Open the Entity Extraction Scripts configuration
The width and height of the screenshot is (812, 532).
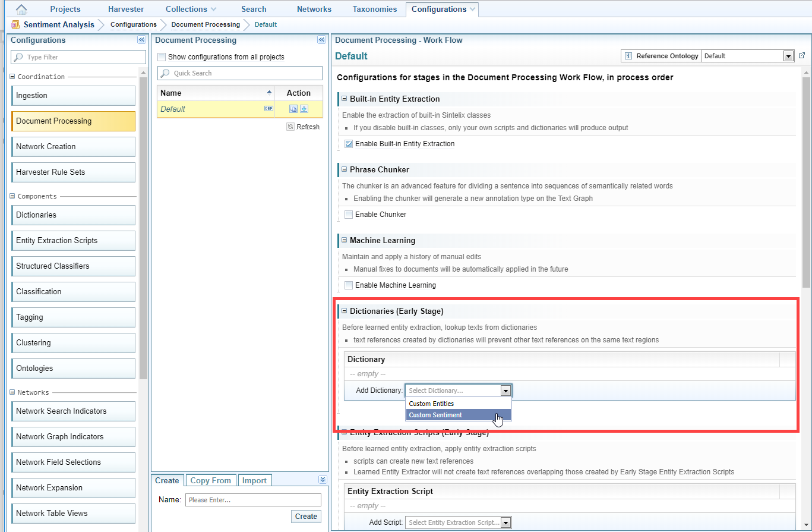[x=73, y=241]
